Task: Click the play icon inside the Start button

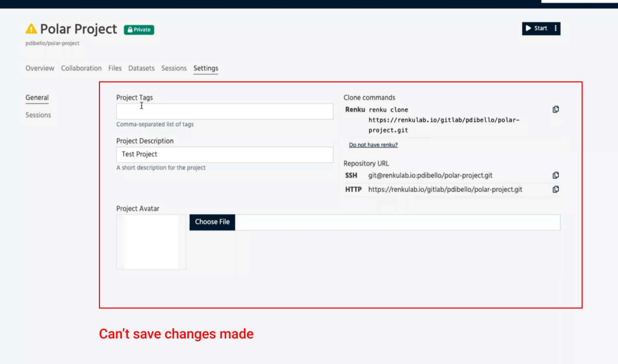Action: 529,28
